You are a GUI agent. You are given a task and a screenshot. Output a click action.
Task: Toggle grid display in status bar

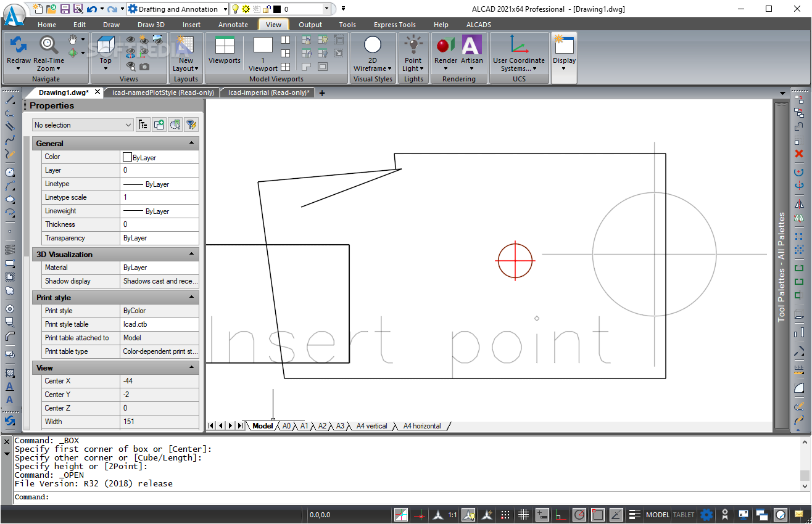pyautogui.click(x=523, y=515)
